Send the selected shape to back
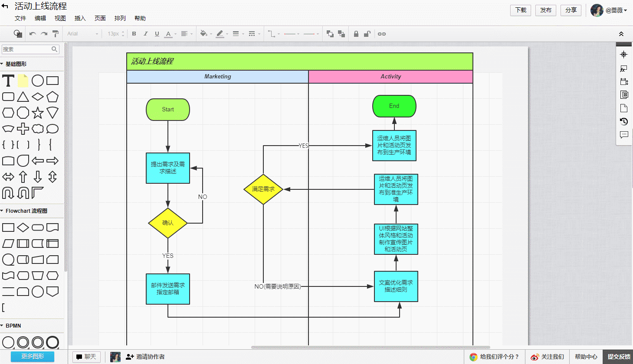This screenshot has width=633, height=364. [x=341, y=34]
